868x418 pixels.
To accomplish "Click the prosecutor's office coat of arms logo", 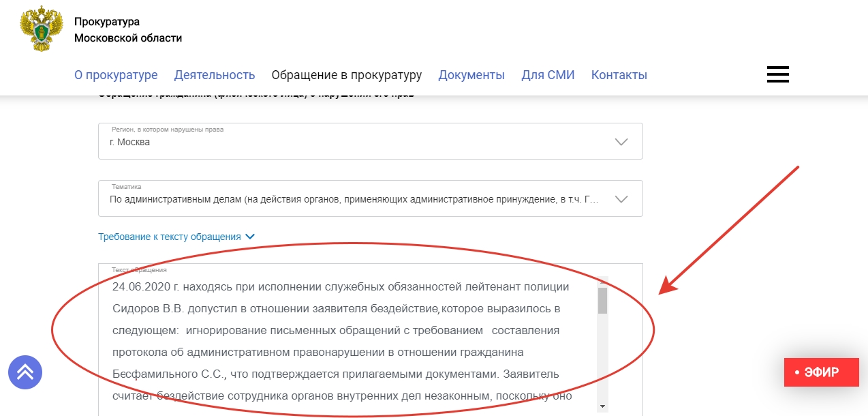I will coord(42,30).
